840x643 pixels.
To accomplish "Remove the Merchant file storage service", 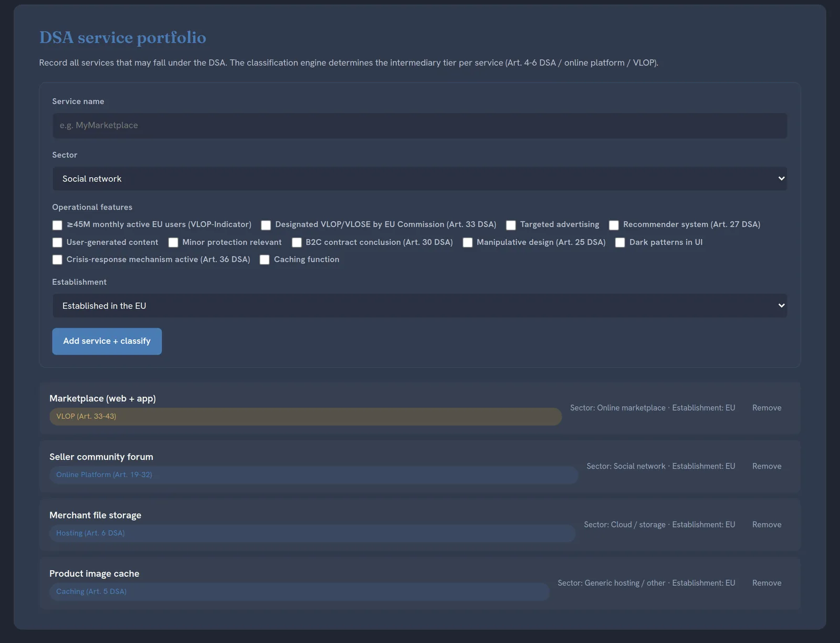I will (x=766, y=524).
